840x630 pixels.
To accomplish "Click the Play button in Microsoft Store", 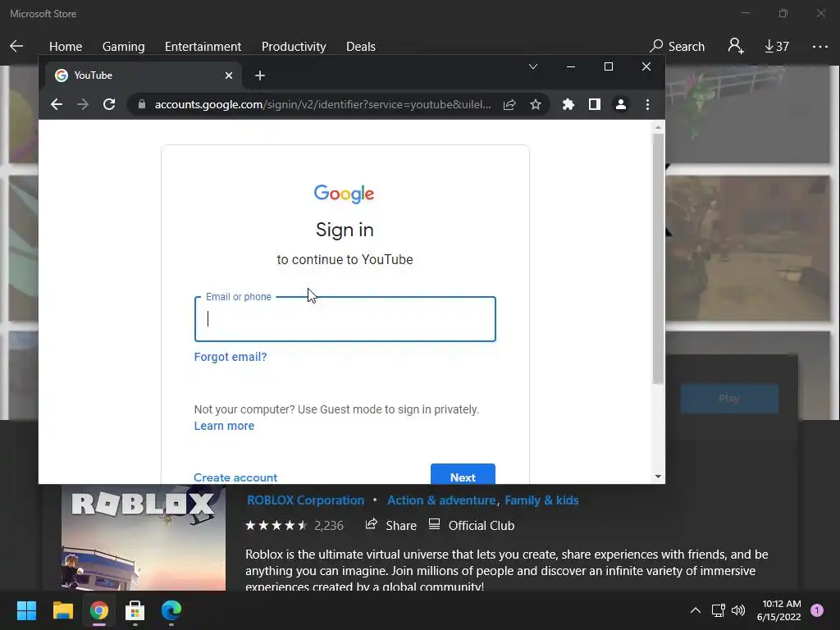I will (729, 399).
